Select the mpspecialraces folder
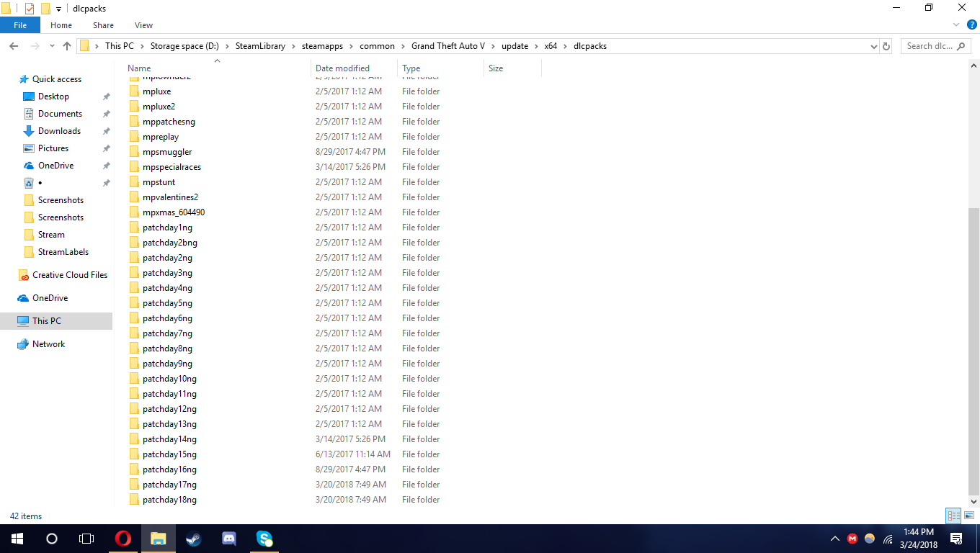 tap(171, 167)
